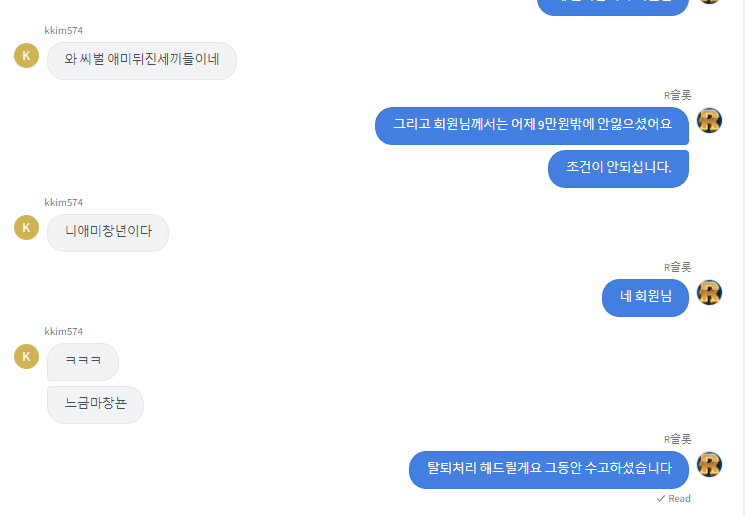The width and height of the screenshot is (745, 516).
Task: Select the 그리고 회원님께서는 message bubble
Action: [x=532, y=126]
